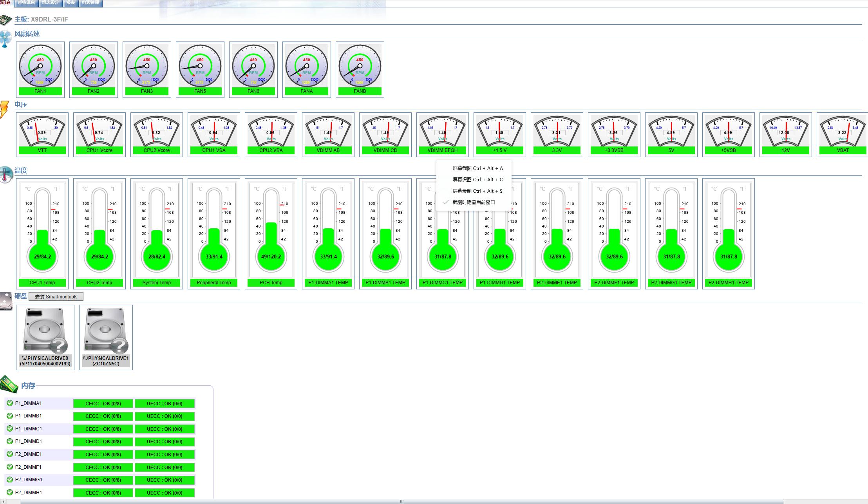Choose 屏幕录制 Ctrl+Alt+S menu entry
The image size is (868, 504).
(477, 191)
